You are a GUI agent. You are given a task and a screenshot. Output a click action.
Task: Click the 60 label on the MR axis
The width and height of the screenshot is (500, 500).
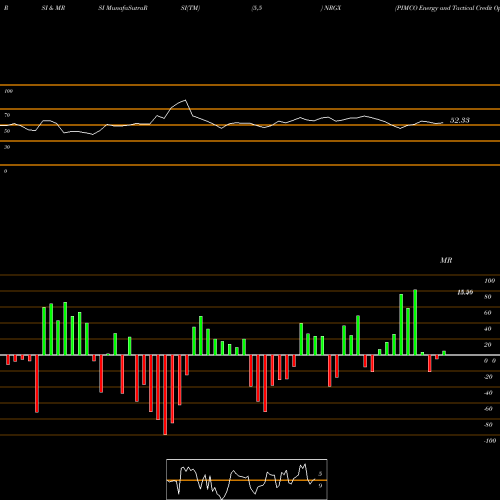coord(488,313)
